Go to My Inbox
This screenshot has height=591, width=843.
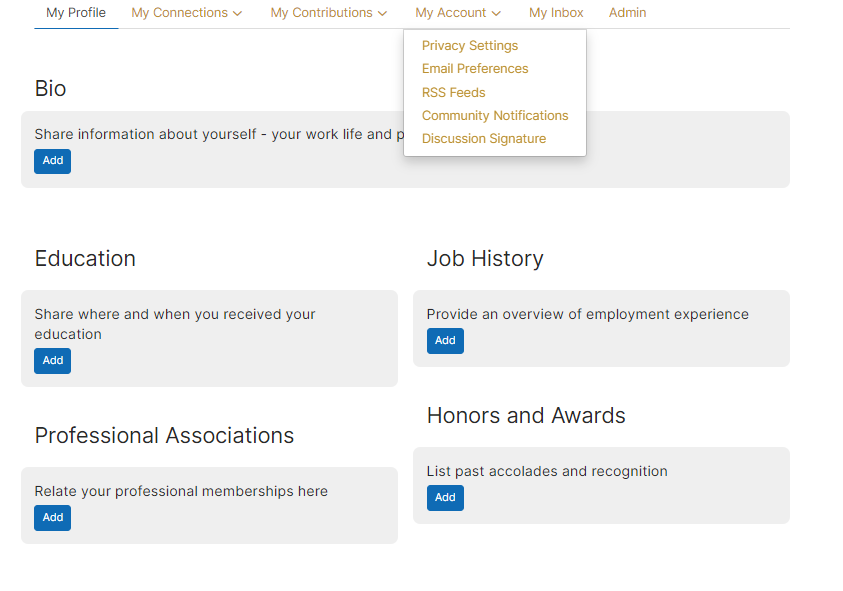(x=556, y=13)
